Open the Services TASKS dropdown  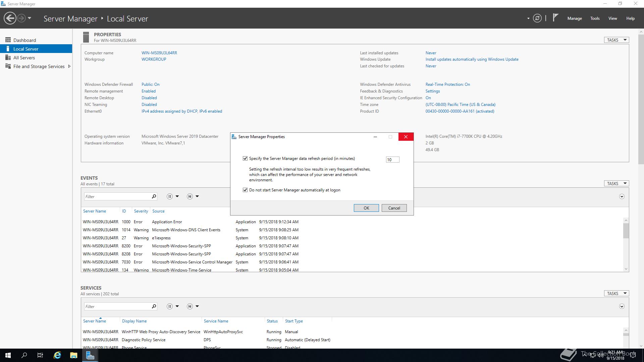pos(616,293)
